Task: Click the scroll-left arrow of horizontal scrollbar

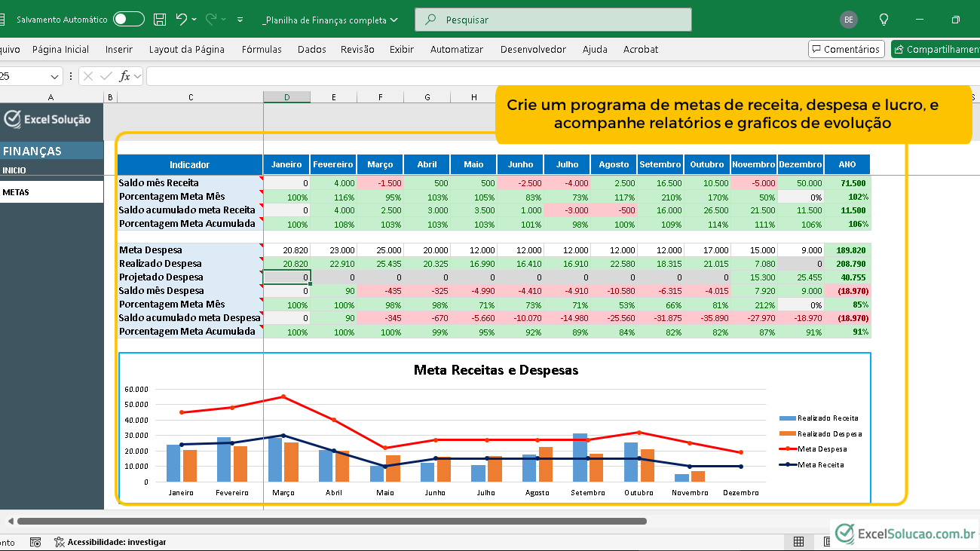Action: (x=10, y=521)
